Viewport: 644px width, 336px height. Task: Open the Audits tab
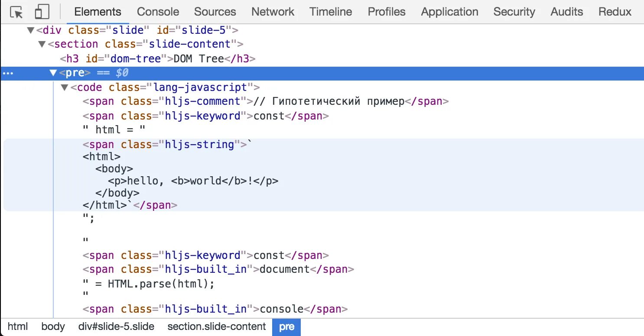[566, 12]
